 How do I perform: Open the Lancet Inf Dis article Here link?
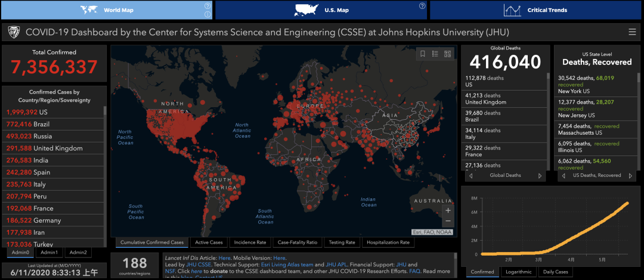tap(224, 258)
